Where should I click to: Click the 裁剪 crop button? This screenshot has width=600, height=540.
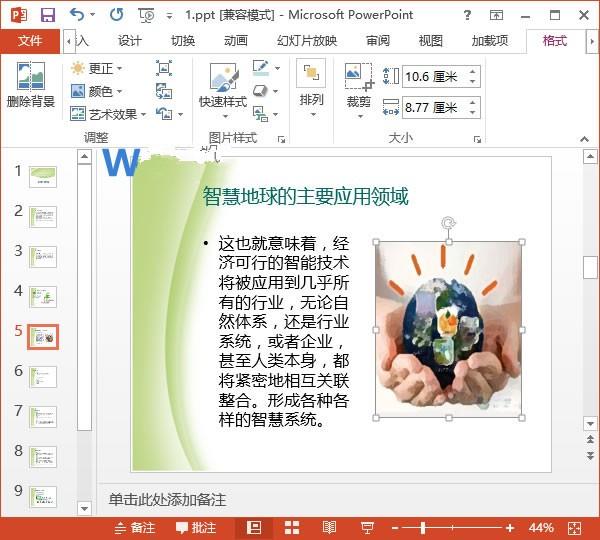click(359, 90)
